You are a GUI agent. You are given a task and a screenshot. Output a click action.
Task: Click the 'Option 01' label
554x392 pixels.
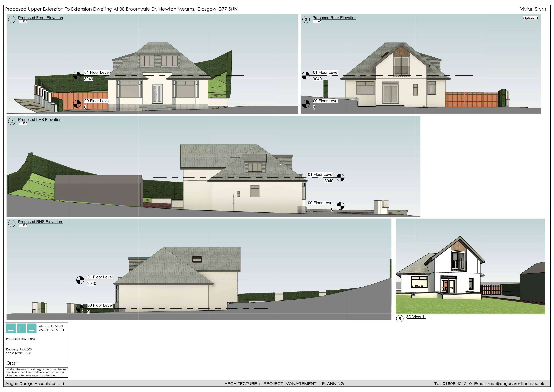pos(531,18)
